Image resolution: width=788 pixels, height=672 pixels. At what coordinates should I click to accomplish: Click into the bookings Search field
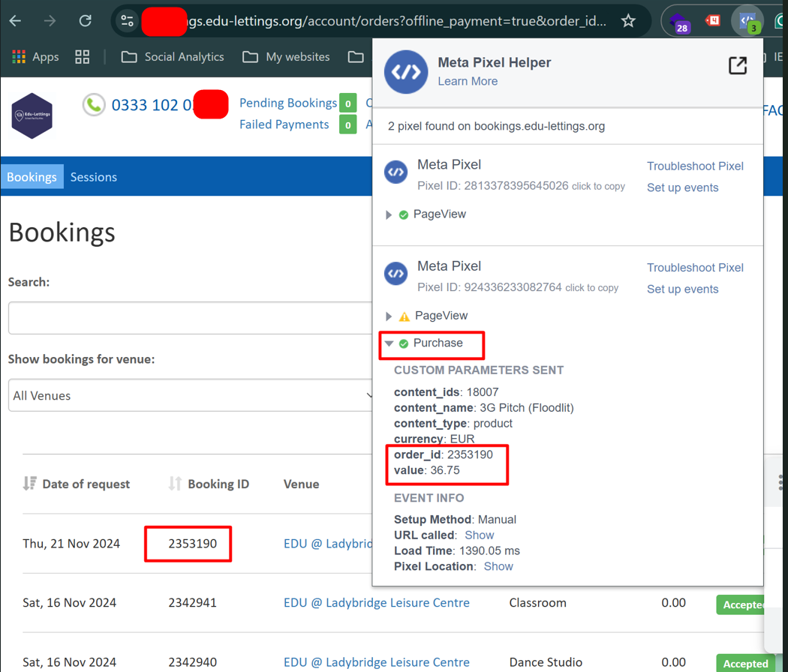[188, 318]
